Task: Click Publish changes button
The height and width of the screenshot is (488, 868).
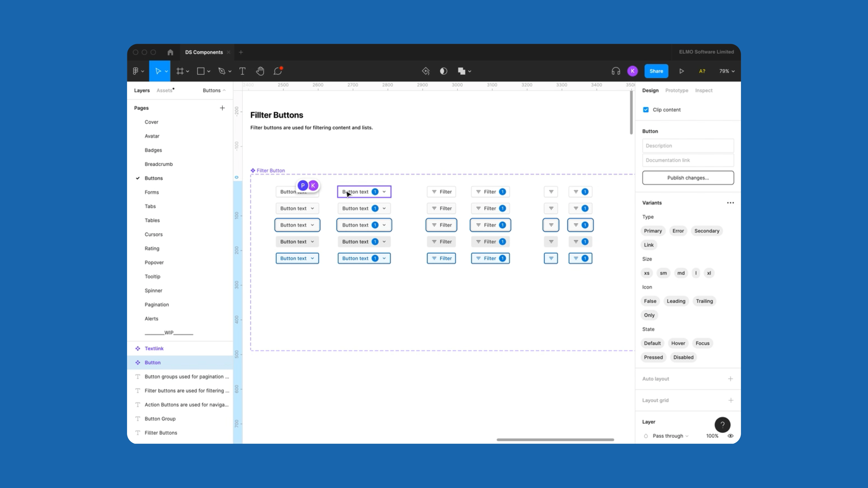Action: point(688,178)
